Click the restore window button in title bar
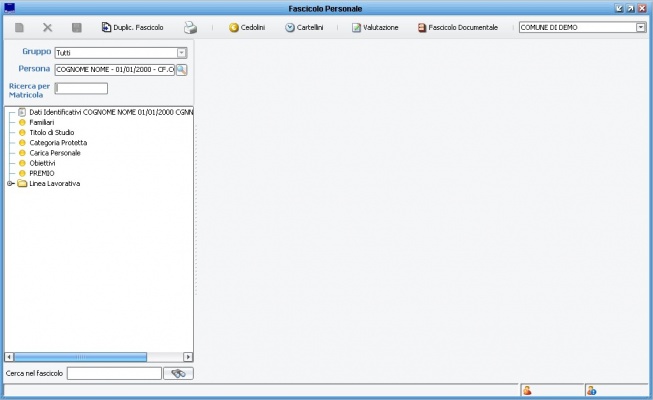Screen dimensions: 653x400 pyautogui.click(x=631, y=8)
